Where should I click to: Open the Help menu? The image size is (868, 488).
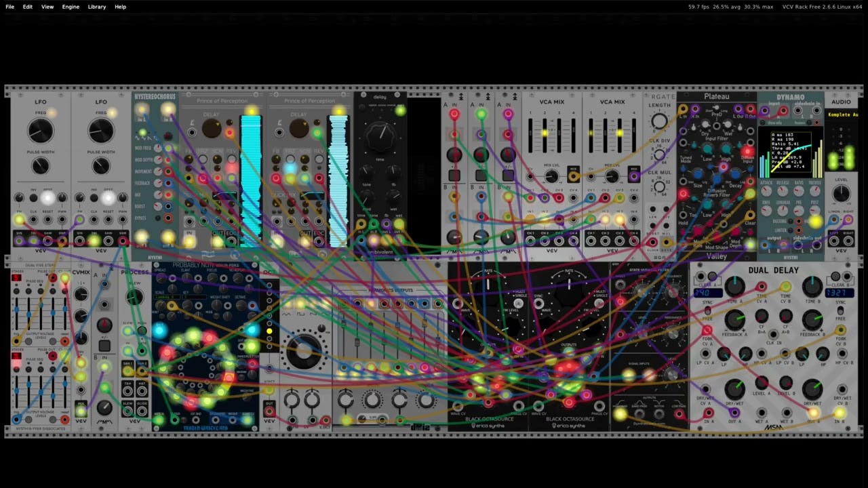point(120,7)
